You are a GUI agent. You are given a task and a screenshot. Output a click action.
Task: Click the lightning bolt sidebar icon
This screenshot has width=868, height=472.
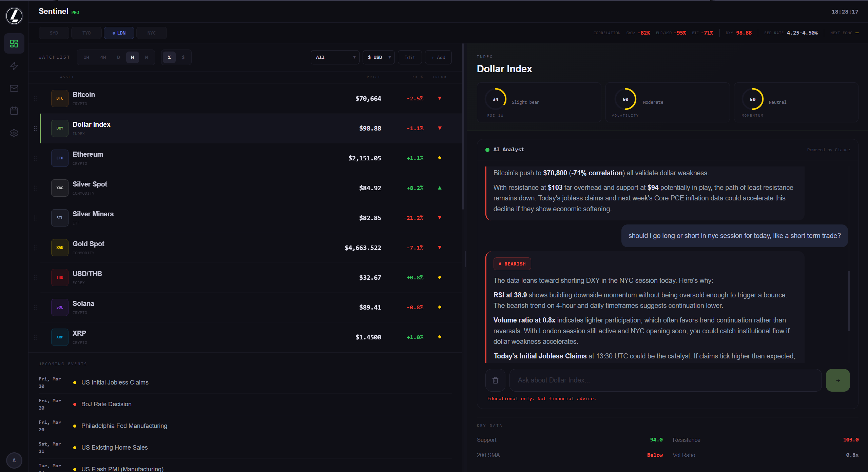coord(14,66)
